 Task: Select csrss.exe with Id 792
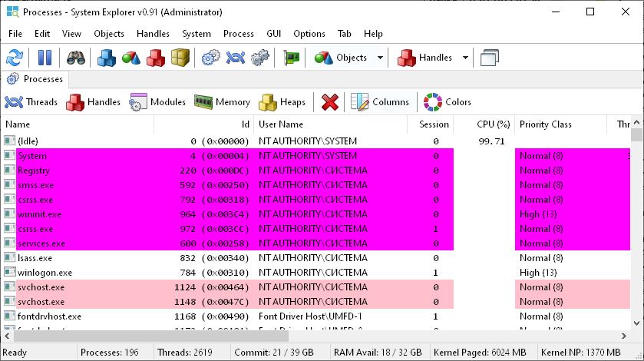(x=316, y=200)
